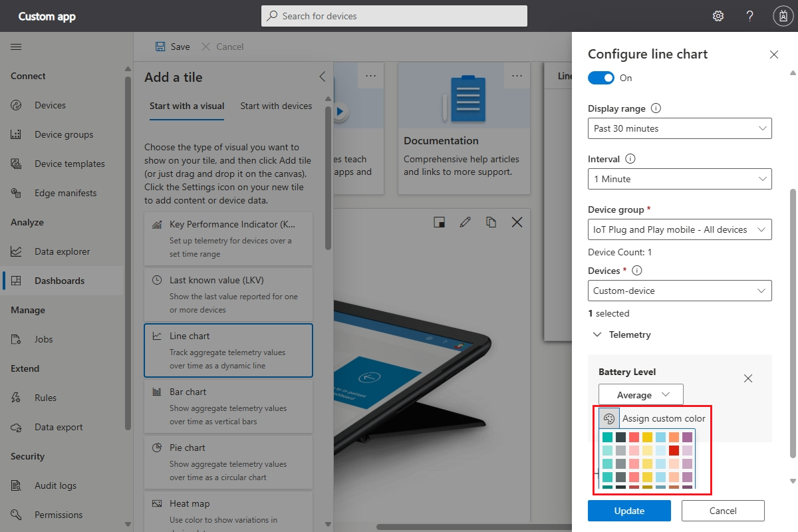Open the Interval dropdown showing 1 Minute
This screenshot has height=532, width=798.
pos(679,179)
